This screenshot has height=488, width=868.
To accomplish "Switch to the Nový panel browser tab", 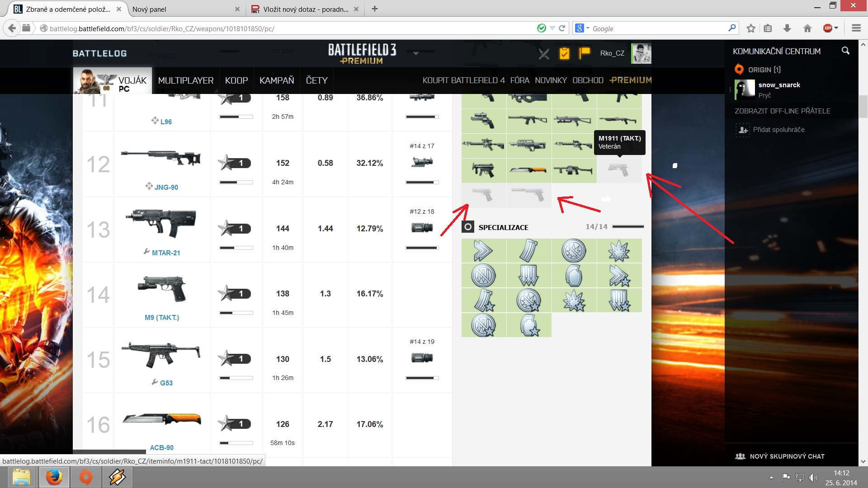I will [149, 9].
